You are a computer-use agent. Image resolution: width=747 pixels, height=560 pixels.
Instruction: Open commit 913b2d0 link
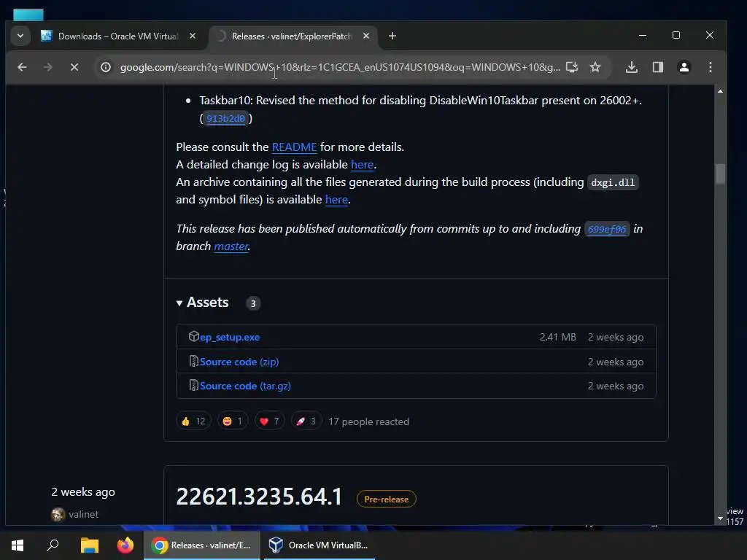tap(226, 118)
